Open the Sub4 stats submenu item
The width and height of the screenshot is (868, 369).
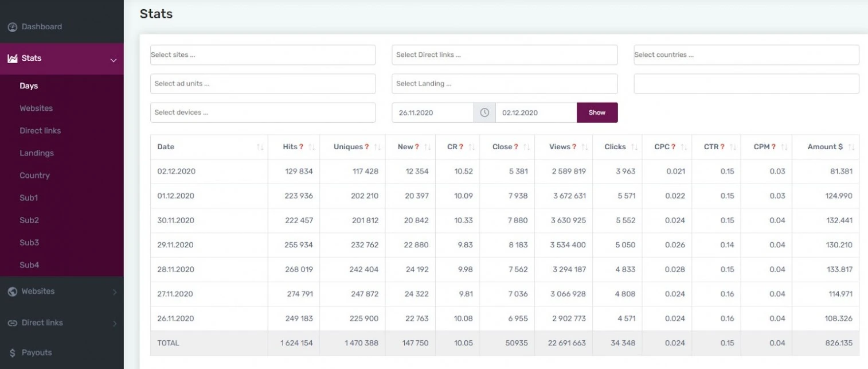tap(29, 265)
